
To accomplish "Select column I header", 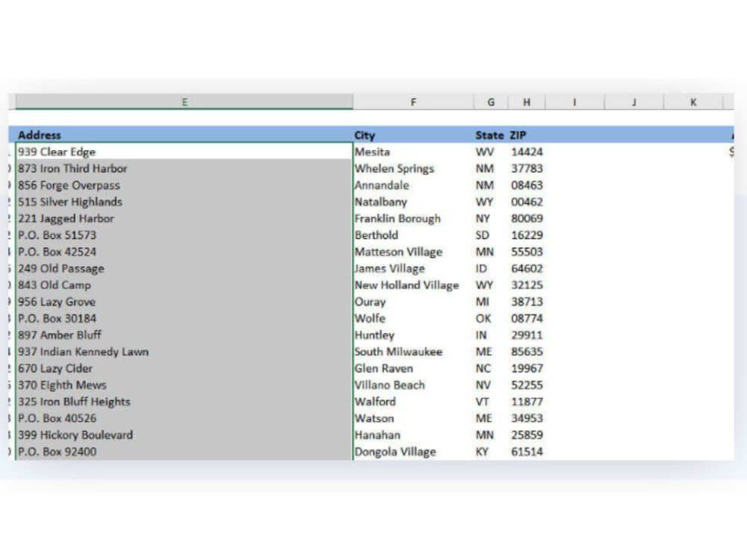I will [x=574, y=102].
